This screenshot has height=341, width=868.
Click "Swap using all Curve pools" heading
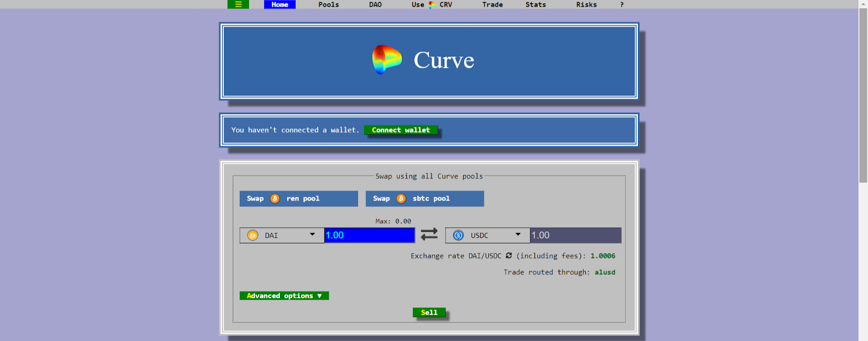click(429, 176)
